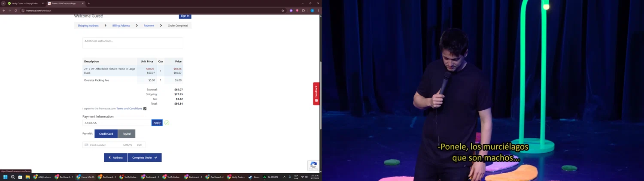Open a new browser tab
The height and width of the screenshot is (181, 644).
(x=89, y=3)
